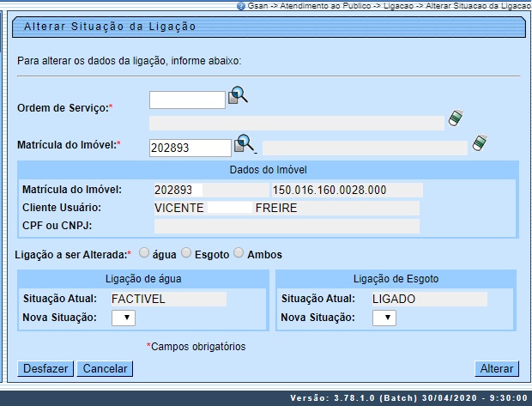Click the Matrícula do Imóvel field containing 202893
Viewport: 532px width, 406px height.
tap(190, 148)
